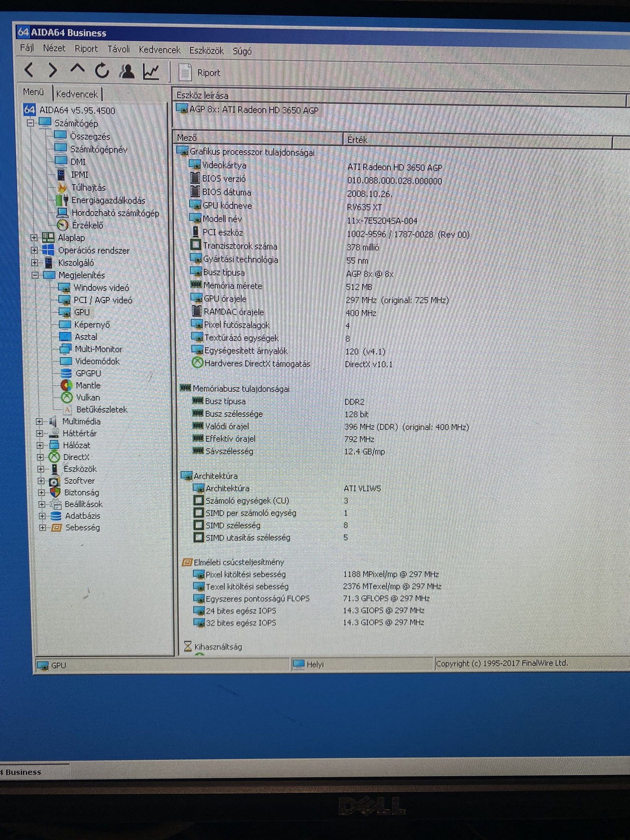The height and width of the screenshot is (840, 630).
Task: Open the Távoli menu
Action: (x=119, y=49)
